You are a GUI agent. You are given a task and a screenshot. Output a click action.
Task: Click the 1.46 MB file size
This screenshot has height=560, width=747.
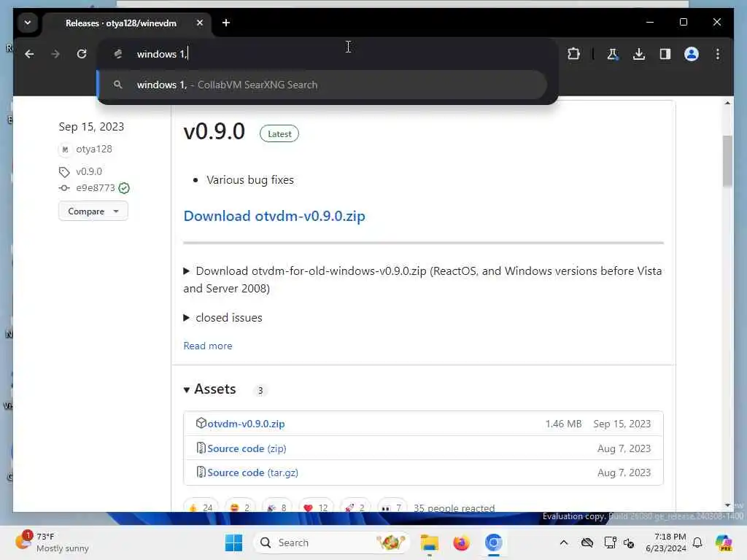click(x=563, y=424)
